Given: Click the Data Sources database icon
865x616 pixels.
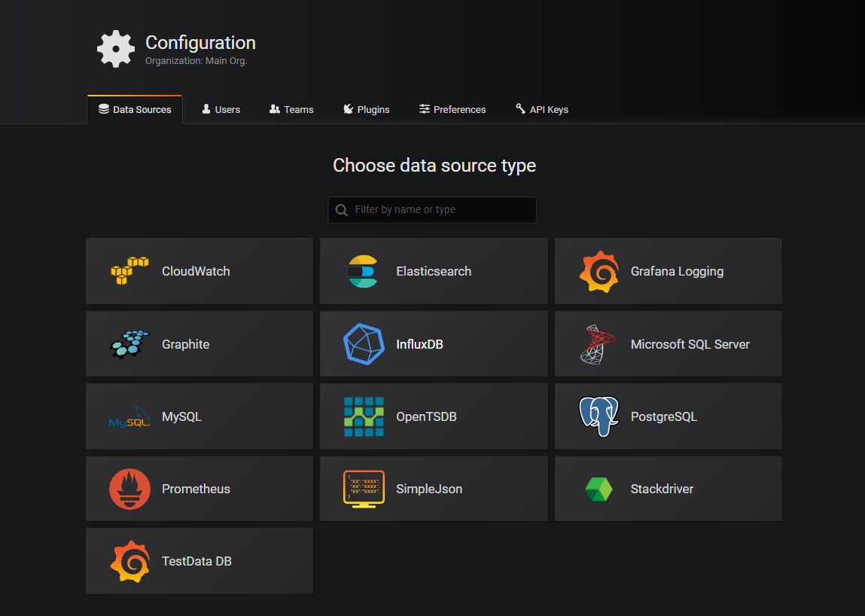Looking at the screenshot, I should pos(104,108).
